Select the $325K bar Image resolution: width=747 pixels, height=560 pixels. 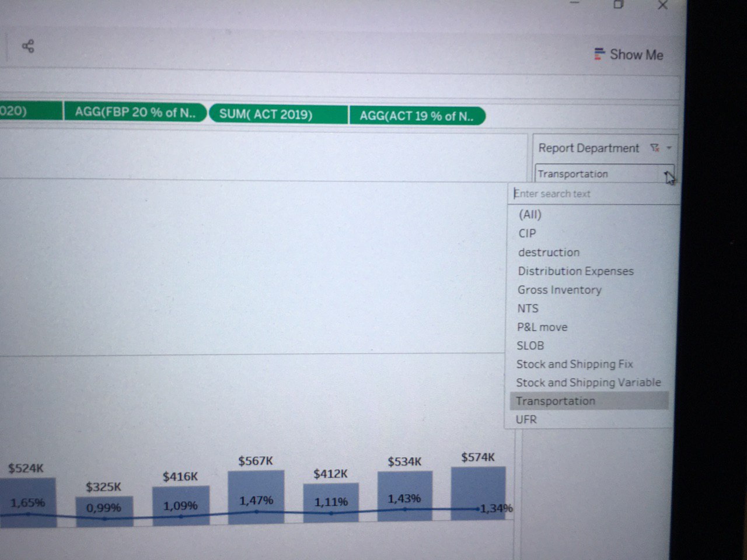(104, 512)
